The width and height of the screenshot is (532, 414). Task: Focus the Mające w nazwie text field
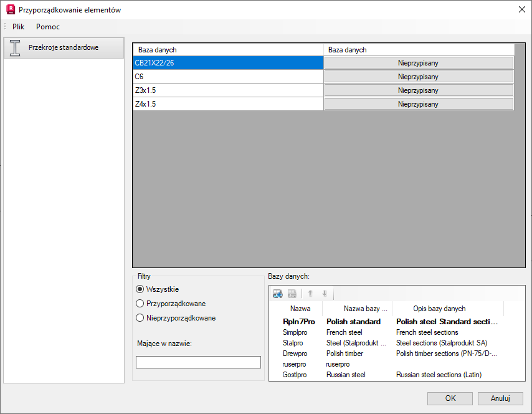(x=198, y=362)
